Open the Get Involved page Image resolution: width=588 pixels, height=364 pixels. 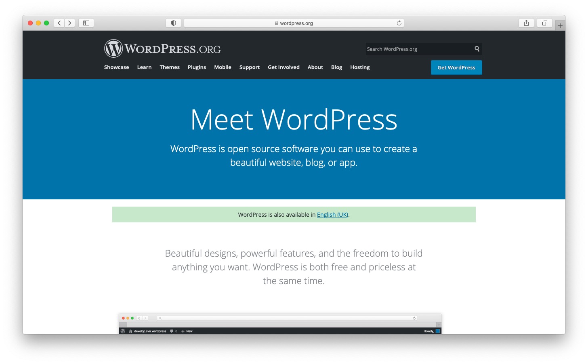click(x=283, y=67)
